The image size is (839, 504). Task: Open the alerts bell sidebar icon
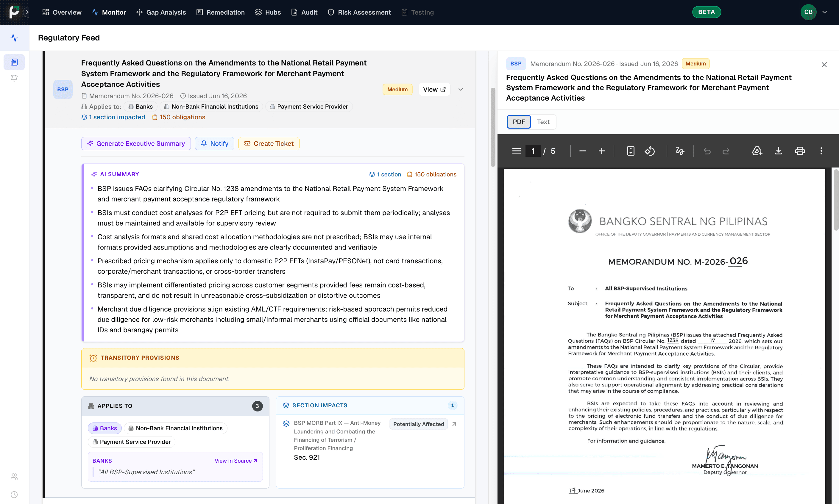(14, 78)
